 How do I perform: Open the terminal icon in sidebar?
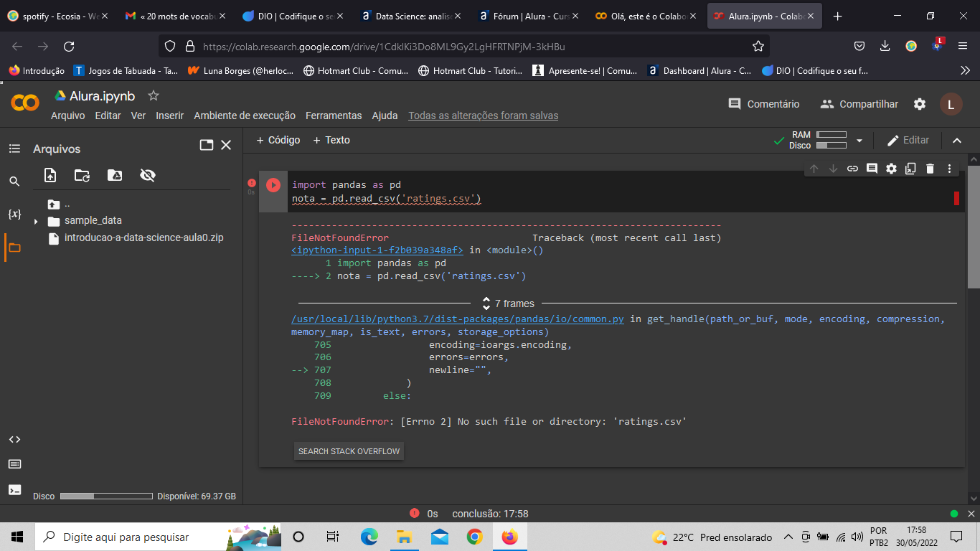point(14,489)
